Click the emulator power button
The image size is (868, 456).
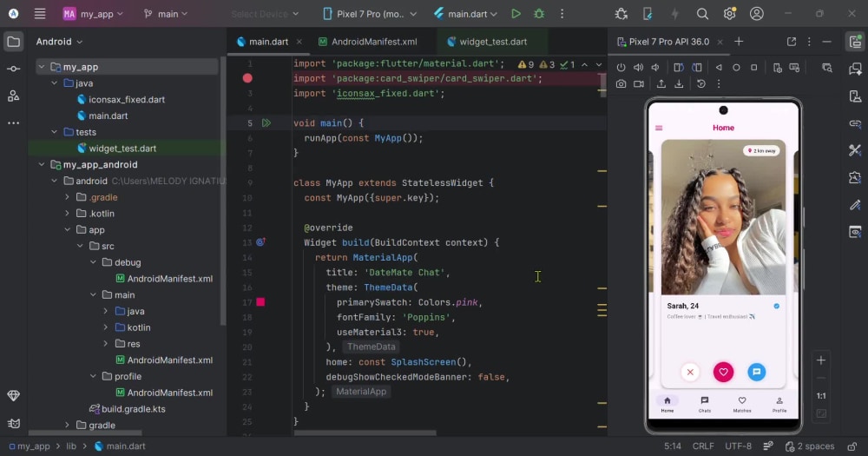[x=621, y=68]
